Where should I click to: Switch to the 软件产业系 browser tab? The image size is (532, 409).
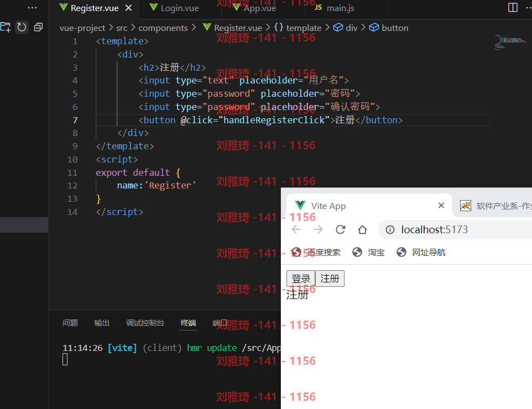[496, 206]
